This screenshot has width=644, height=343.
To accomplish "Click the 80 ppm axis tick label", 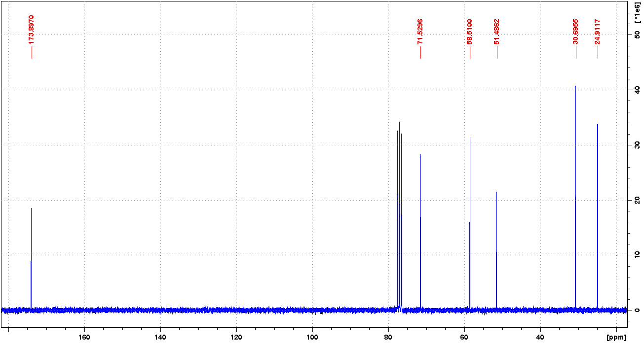I will [388, 338].
